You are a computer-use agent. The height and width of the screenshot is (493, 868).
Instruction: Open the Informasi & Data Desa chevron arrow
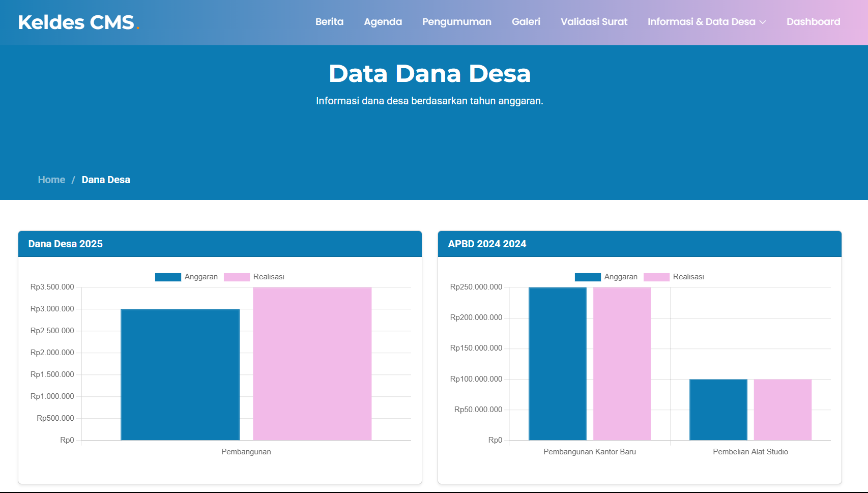tap(762, 22)
